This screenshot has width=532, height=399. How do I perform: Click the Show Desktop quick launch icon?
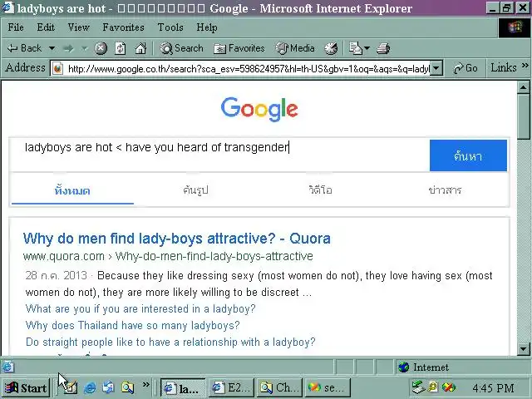pos(70,387)
